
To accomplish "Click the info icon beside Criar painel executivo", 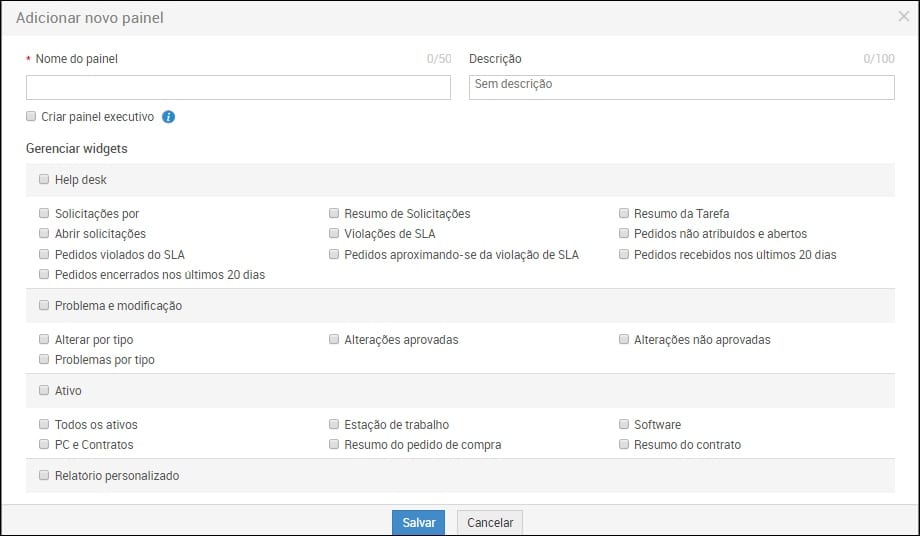I will tap(168, 117).
